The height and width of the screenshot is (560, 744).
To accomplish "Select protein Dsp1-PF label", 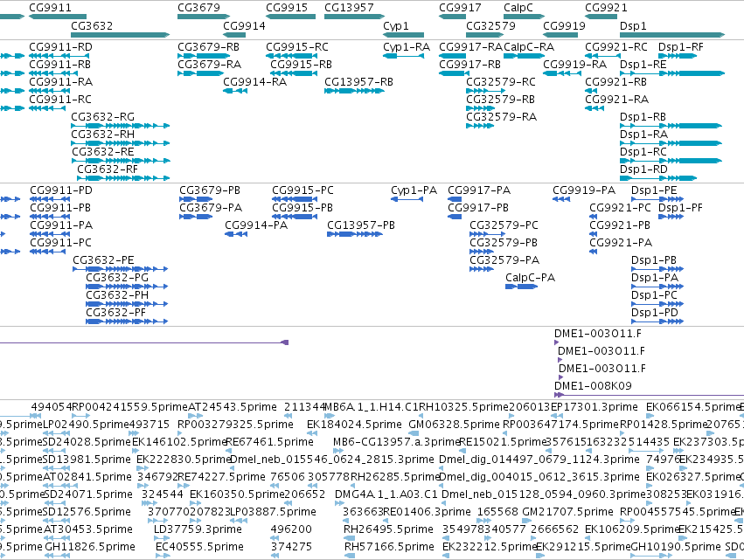I will click(x=680, y=208).
